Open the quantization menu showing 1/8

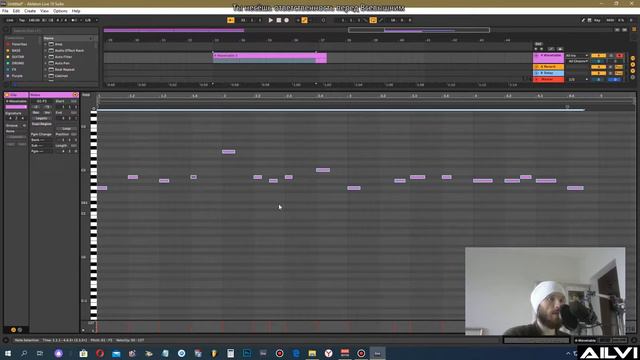[91, 20]
